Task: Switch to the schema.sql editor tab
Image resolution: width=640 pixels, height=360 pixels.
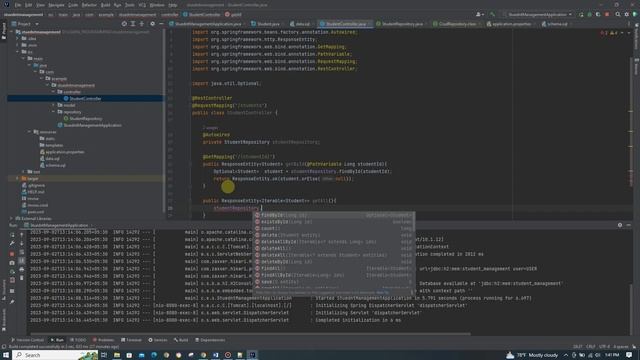Action: 557,24
